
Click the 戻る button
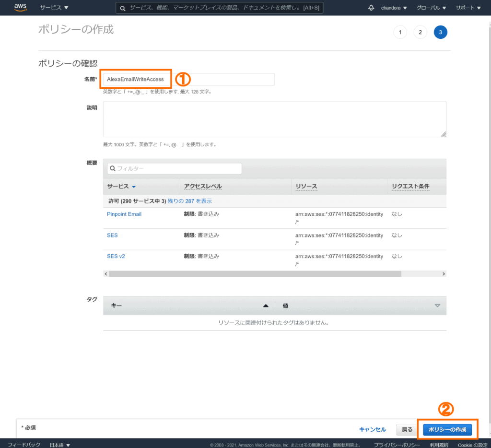click(407, 429)
